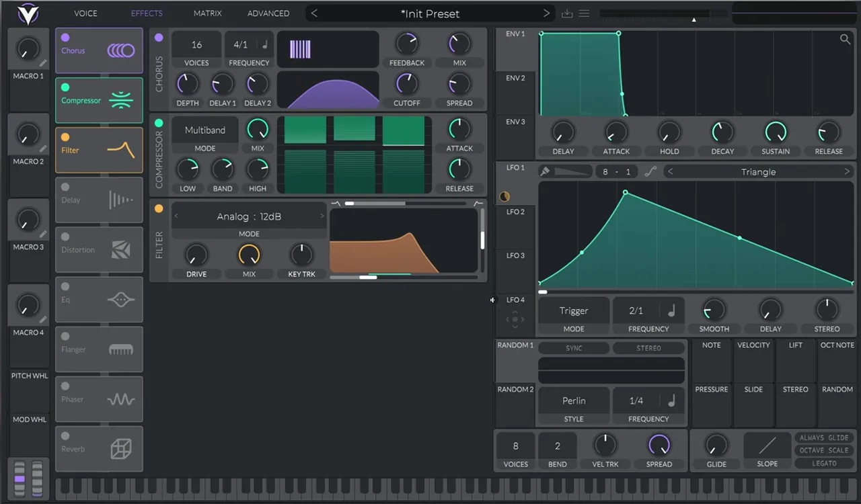The height and width of the screenshot is (504, 861).
Task: Click the LFO 4 drag-to-modulate icon
Action: click(515, 319)
